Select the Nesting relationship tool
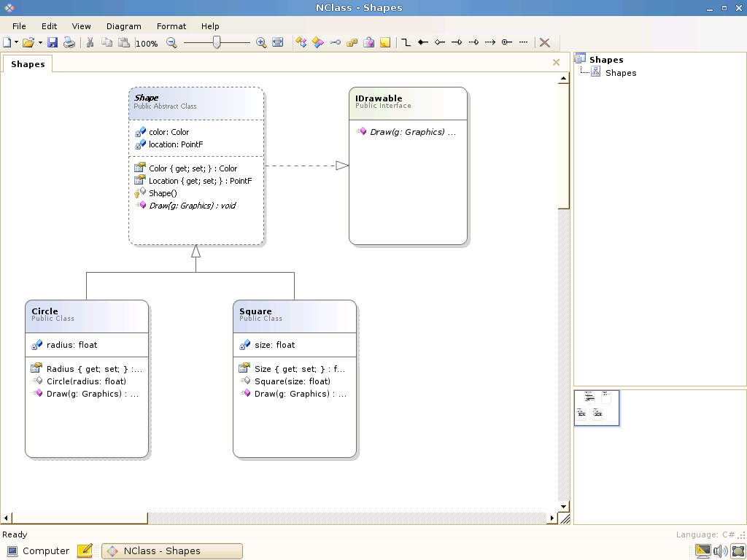This screenshot has height=560, width=747. [x=507, y=42]
